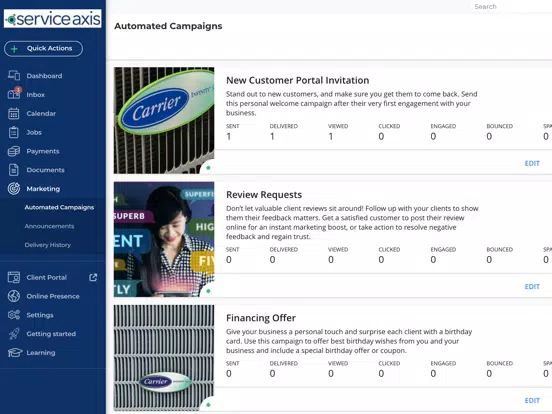
Task: Click Financing Offer campaign title
Action: 261,318
